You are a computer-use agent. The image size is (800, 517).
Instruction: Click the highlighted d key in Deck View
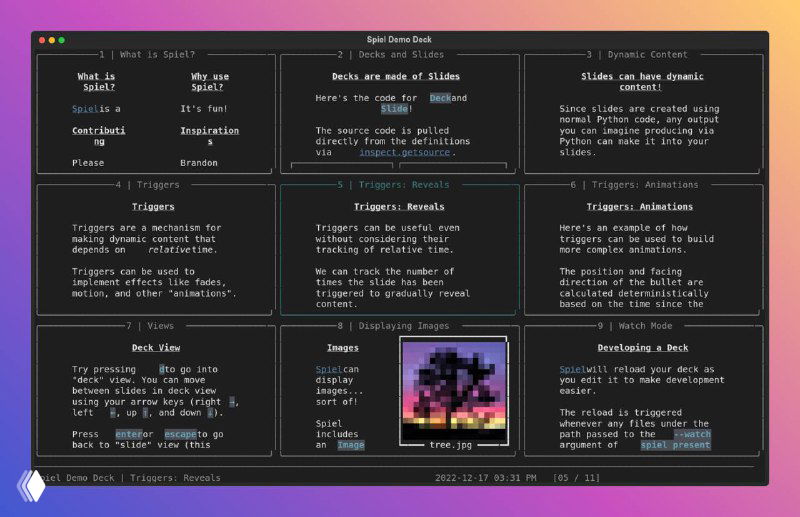point(162,369)
